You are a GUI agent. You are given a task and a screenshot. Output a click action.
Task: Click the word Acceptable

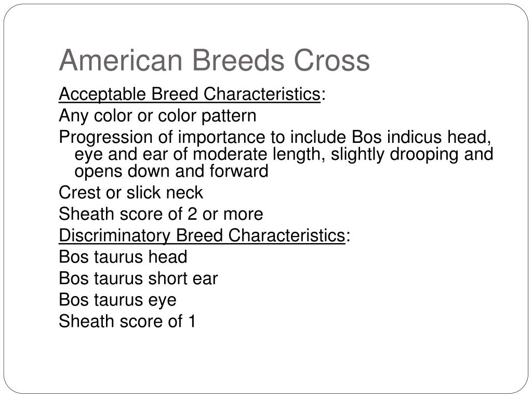(102, 95)
